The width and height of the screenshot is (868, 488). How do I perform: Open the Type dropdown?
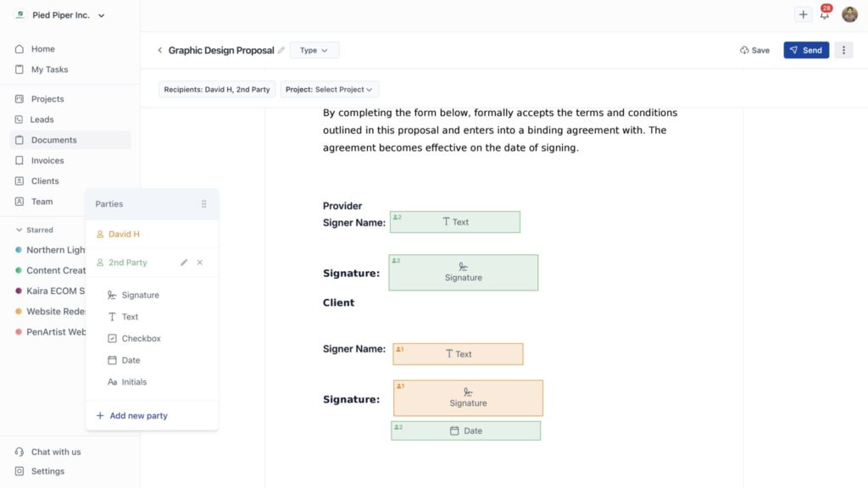[314, 51]
